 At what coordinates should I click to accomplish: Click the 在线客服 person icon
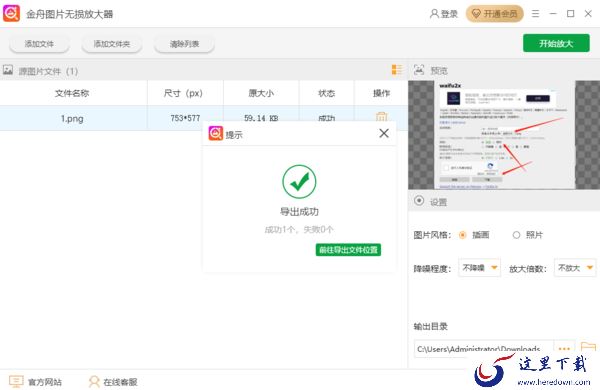94,381
